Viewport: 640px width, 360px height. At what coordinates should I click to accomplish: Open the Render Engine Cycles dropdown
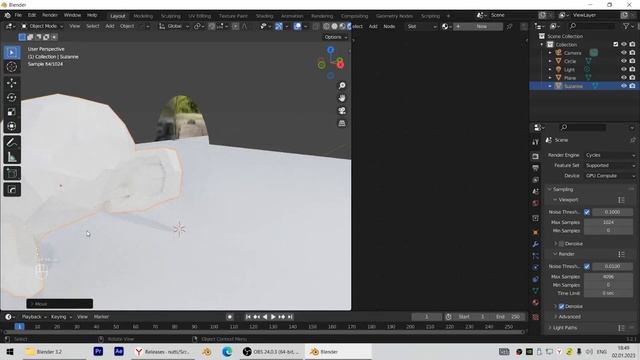point(610,155)
